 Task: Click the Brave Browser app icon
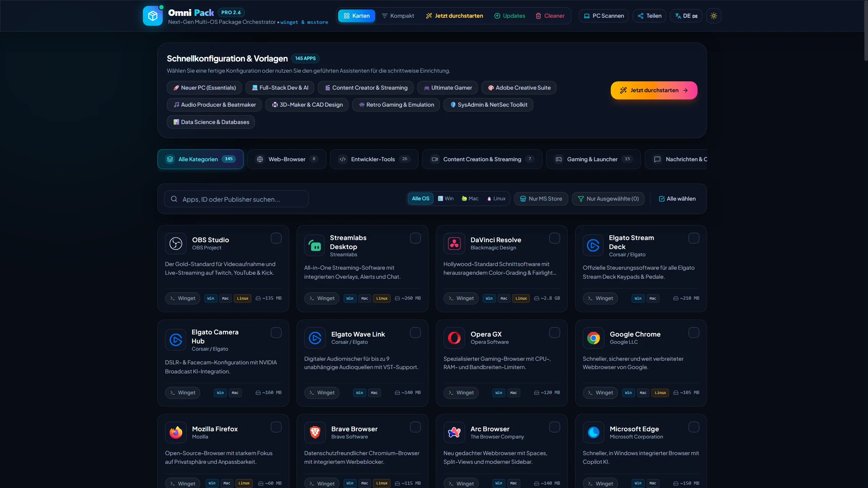point(315,432)
